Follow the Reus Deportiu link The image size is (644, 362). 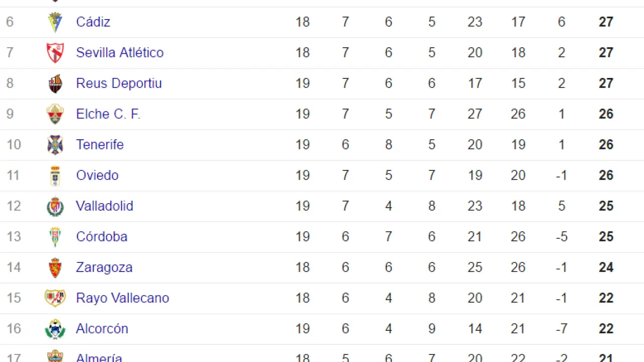tap(119, 83)
